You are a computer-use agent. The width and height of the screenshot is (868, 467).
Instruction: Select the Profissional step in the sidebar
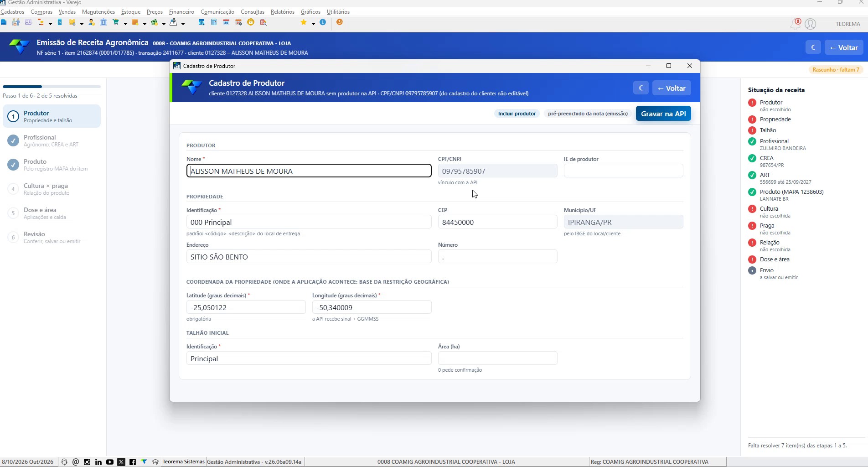coord(52,140)
